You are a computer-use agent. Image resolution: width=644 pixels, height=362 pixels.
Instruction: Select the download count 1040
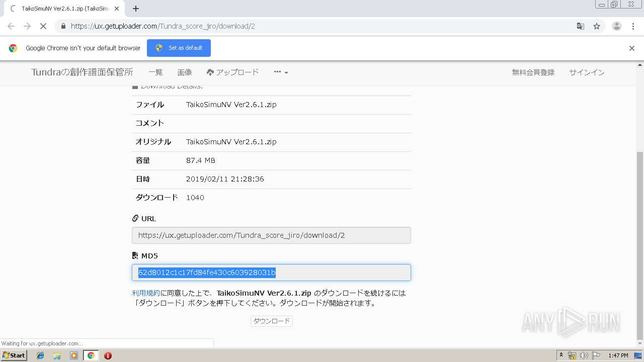point(195,198)
